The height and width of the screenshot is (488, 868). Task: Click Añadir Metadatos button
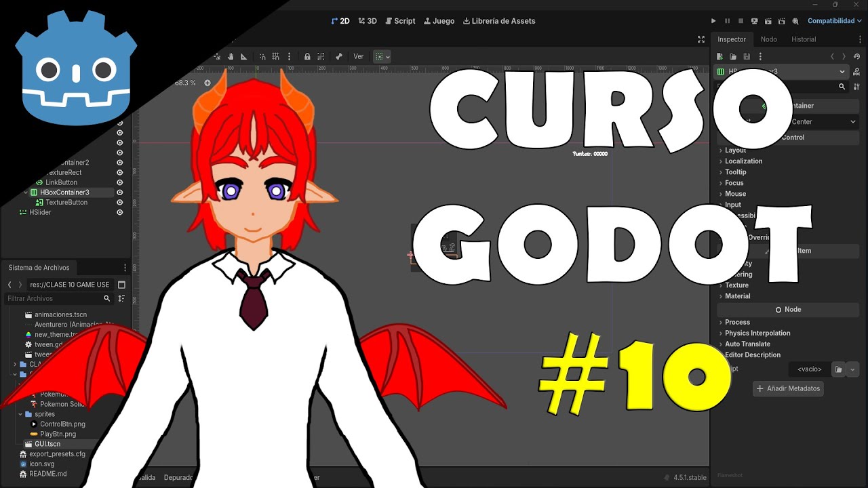[x=789, y=388]
